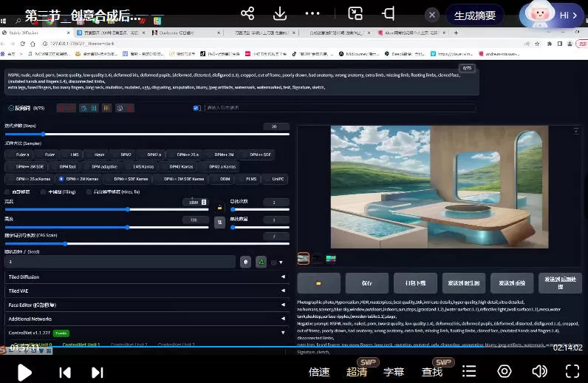Open the 倍速 playback speed menu
This screenshot has height=383, width=588.
pyautogui.click(x=319, y=372)
